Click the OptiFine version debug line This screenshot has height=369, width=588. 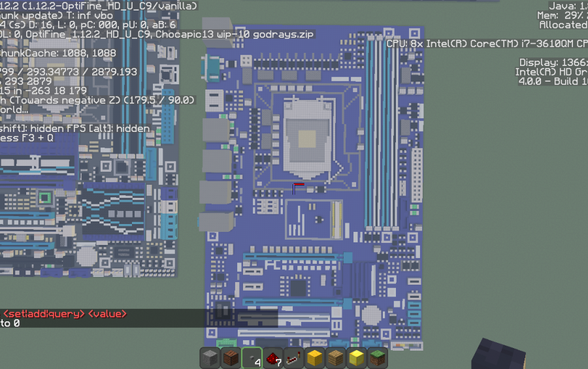pyautogui.click(x=98, y=6)
